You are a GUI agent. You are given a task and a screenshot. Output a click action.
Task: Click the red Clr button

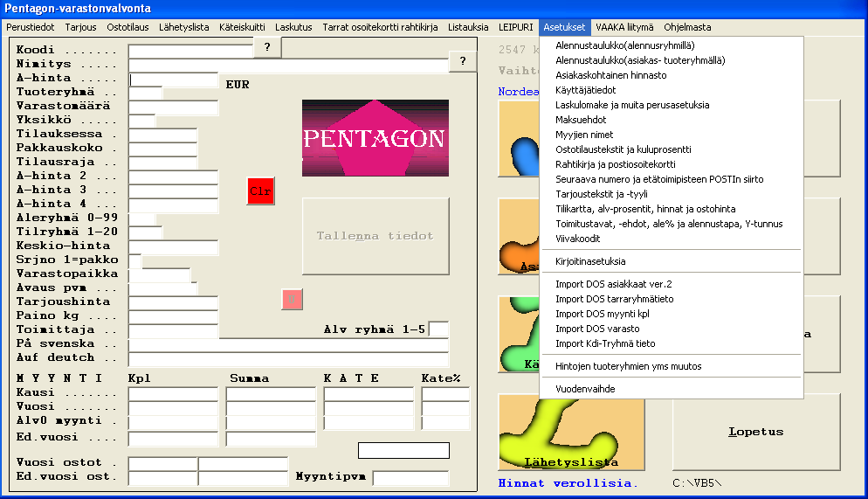pos(260,191)
